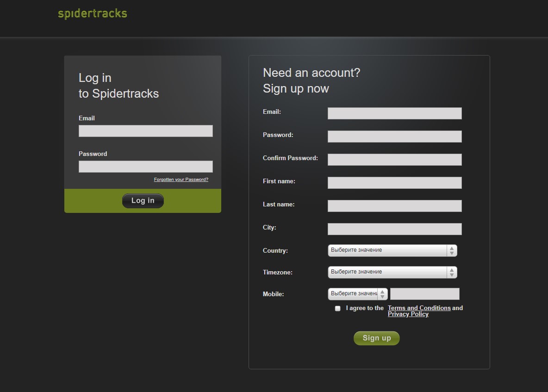Focus the Mobile number field

424,294
